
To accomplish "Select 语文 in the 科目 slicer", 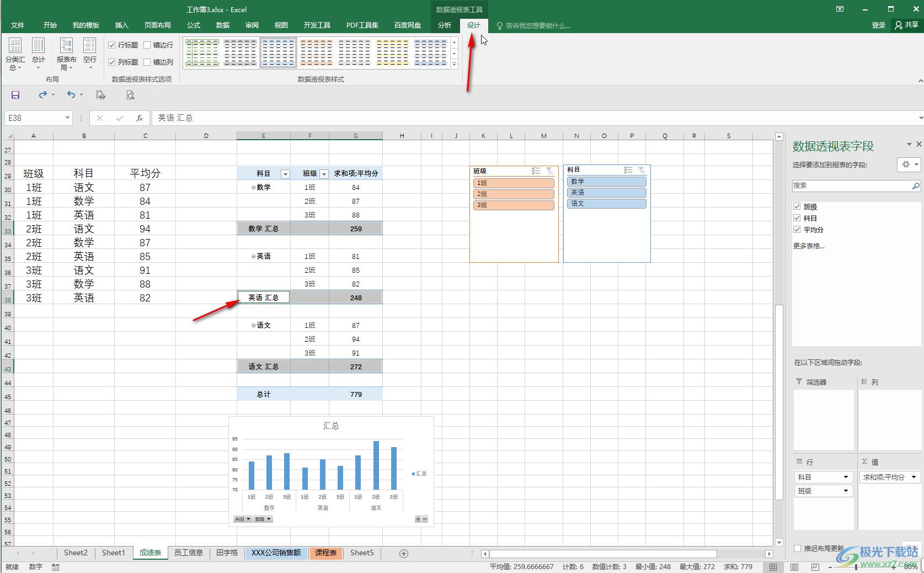I will pyautogui.click(x=607, y=204).
